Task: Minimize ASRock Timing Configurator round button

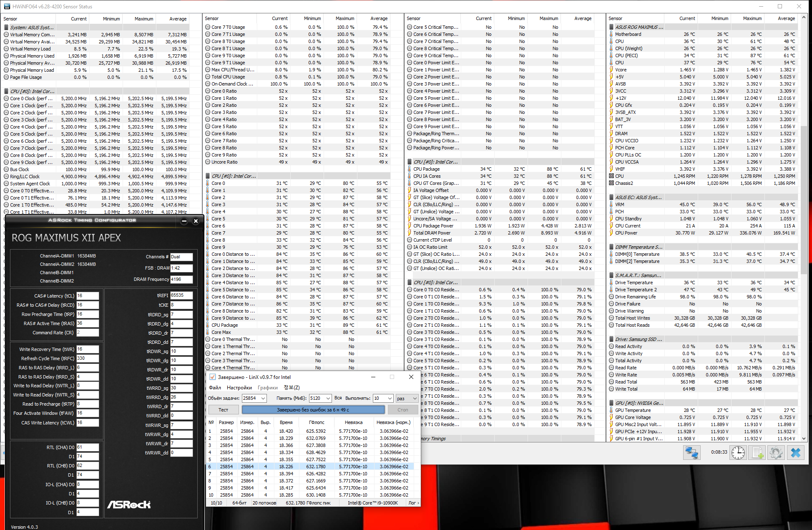Action: (184, 221)
